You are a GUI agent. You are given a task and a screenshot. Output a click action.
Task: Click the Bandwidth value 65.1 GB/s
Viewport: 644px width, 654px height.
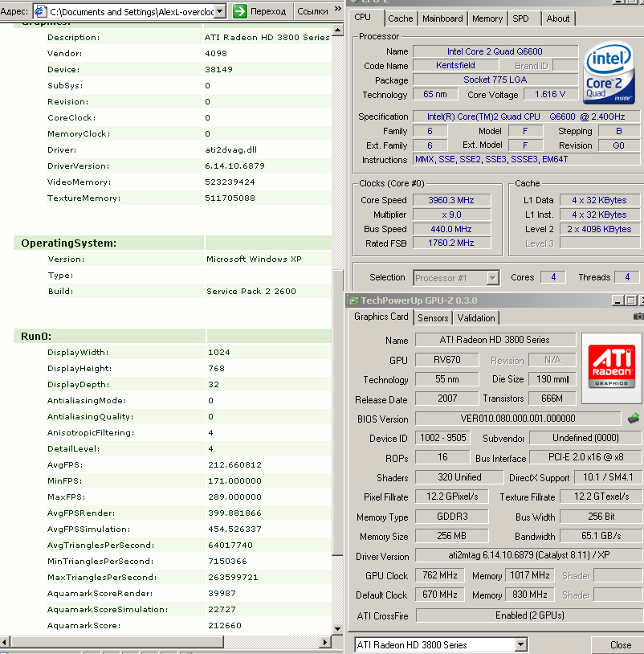(x=601, y=536)
